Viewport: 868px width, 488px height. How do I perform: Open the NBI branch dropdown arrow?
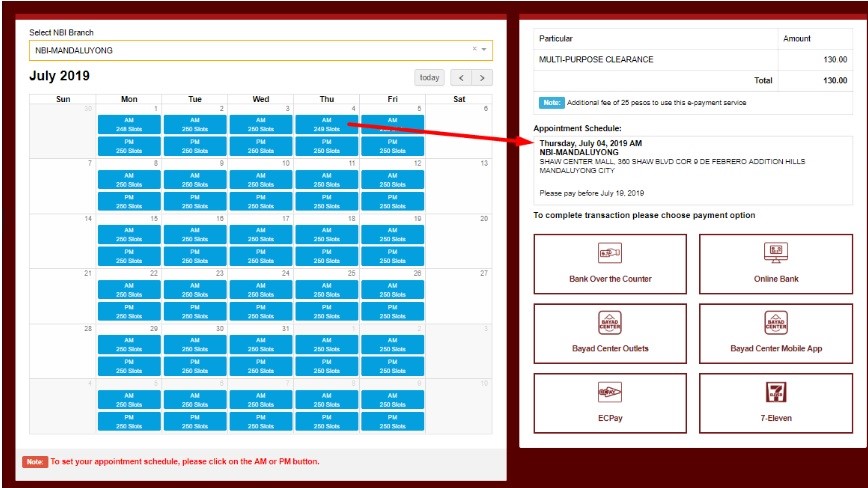coord(484,49)
